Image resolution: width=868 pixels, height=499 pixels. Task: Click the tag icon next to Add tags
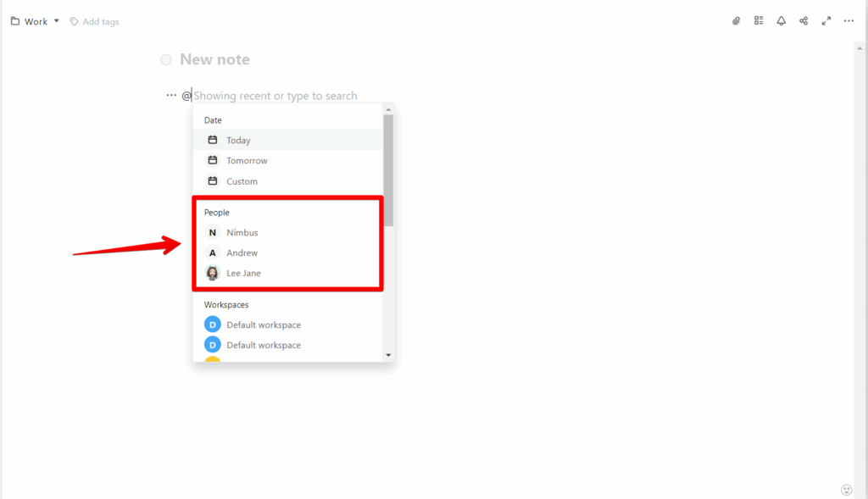tap(74, 21)
